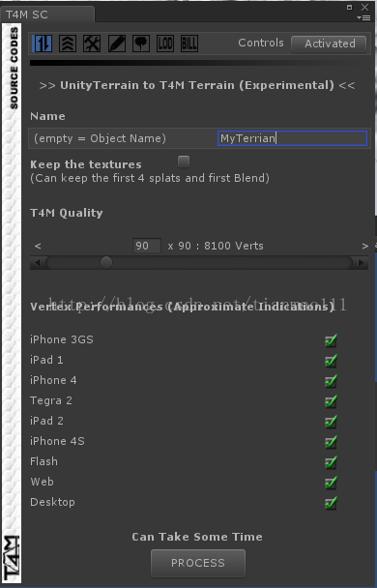The width and height of the screenshot is (377, 588).
Task: Click the terrain Name input field
Action: [x=292, y=138]
